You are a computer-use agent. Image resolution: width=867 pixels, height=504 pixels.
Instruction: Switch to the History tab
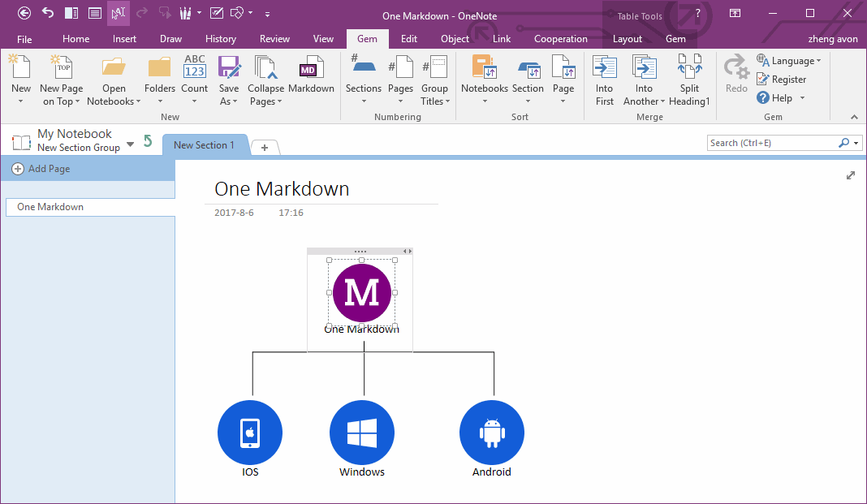(221, 39)
